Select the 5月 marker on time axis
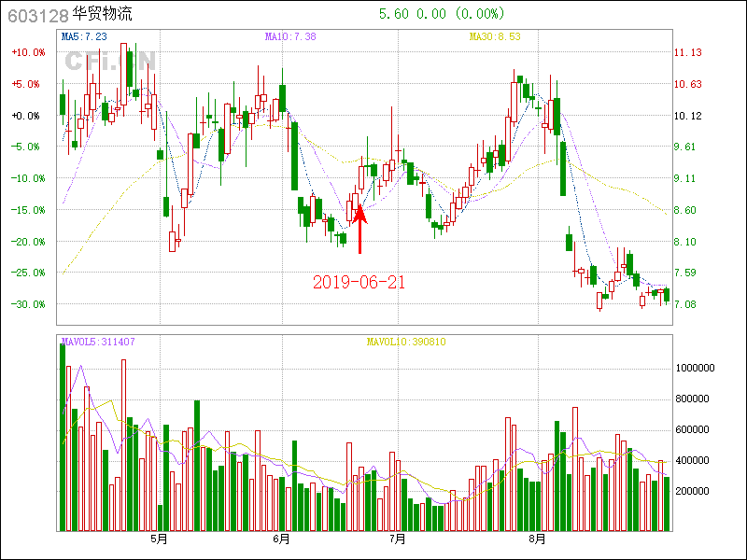 pyautogui.click(x=159, y=539)
